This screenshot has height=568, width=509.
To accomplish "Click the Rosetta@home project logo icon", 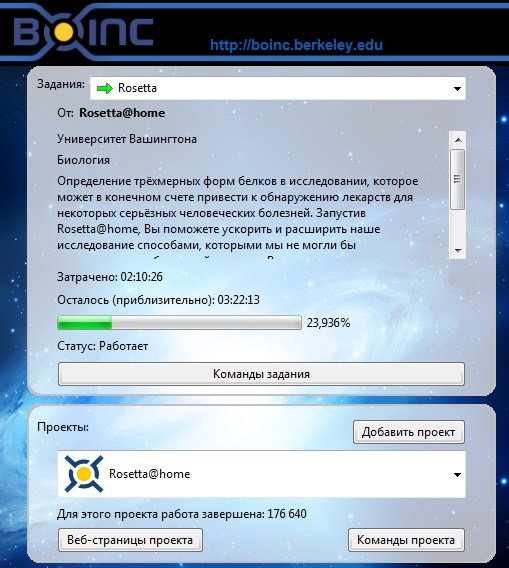I will (x=84, y=474).
